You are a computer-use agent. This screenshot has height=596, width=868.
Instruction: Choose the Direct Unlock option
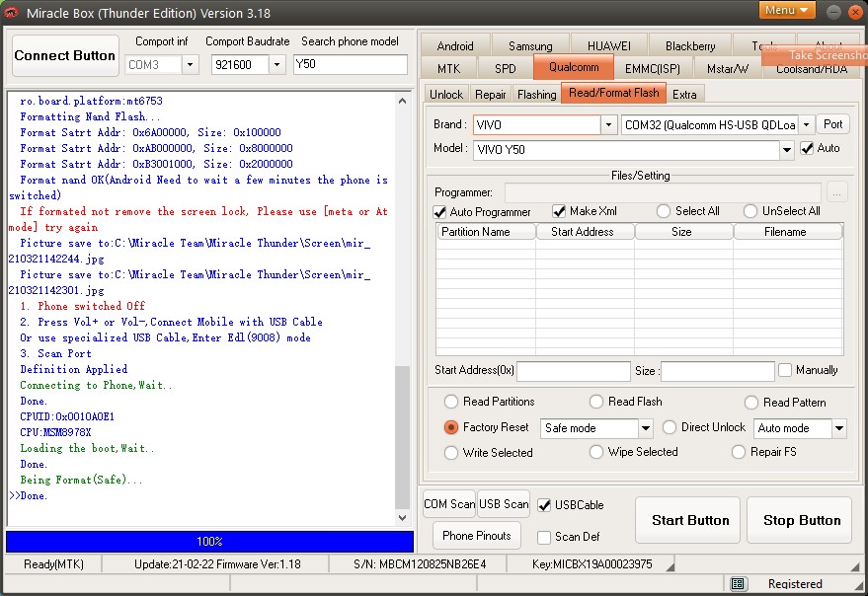670,427
